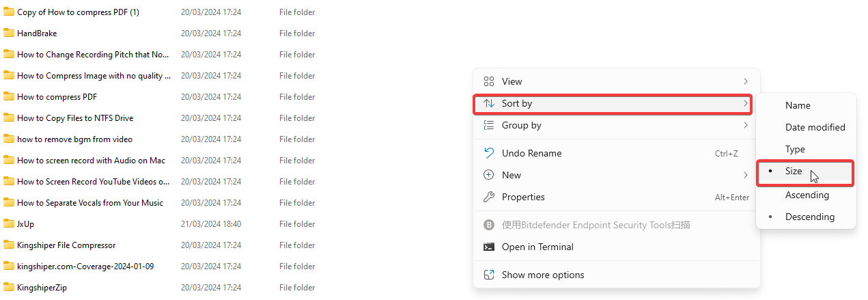Click the Properties wrench icon
The image size is (868, 300).
point(488,197)
